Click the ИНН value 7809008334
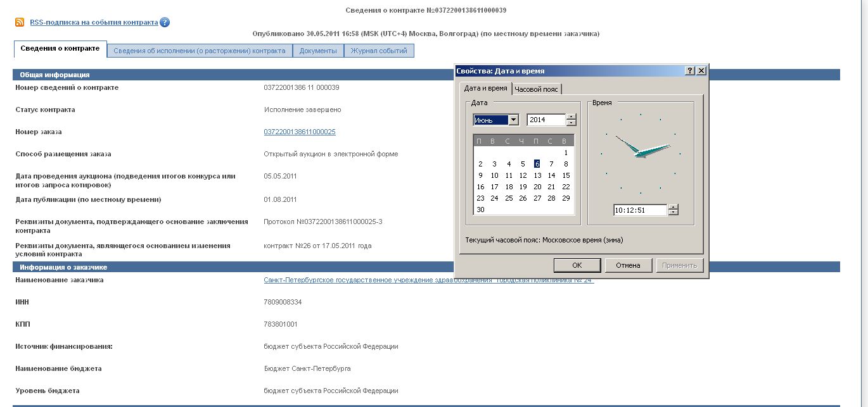This screenshot has width=868, height=407. point(283,302)
